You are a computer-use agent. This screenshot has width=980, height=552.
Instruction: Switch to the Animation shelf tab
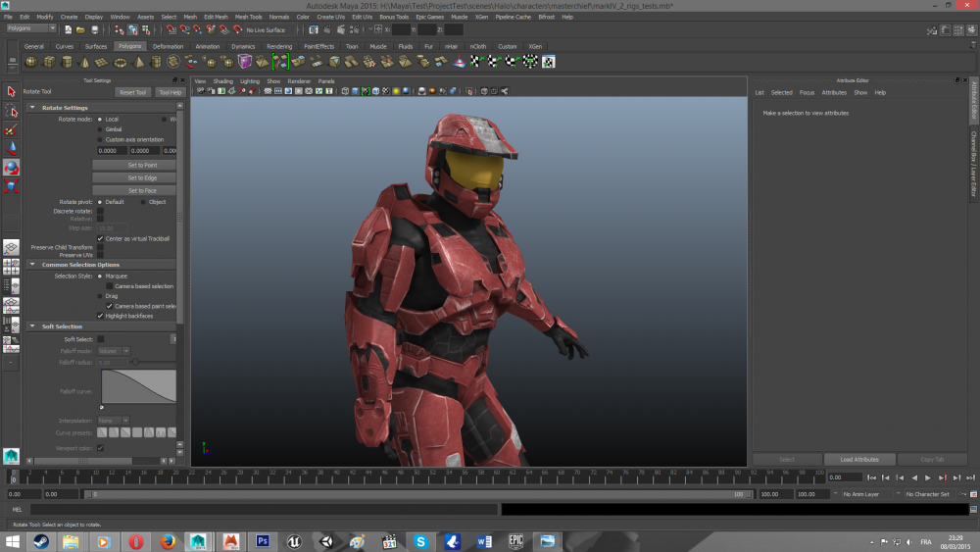coord(208,46)
